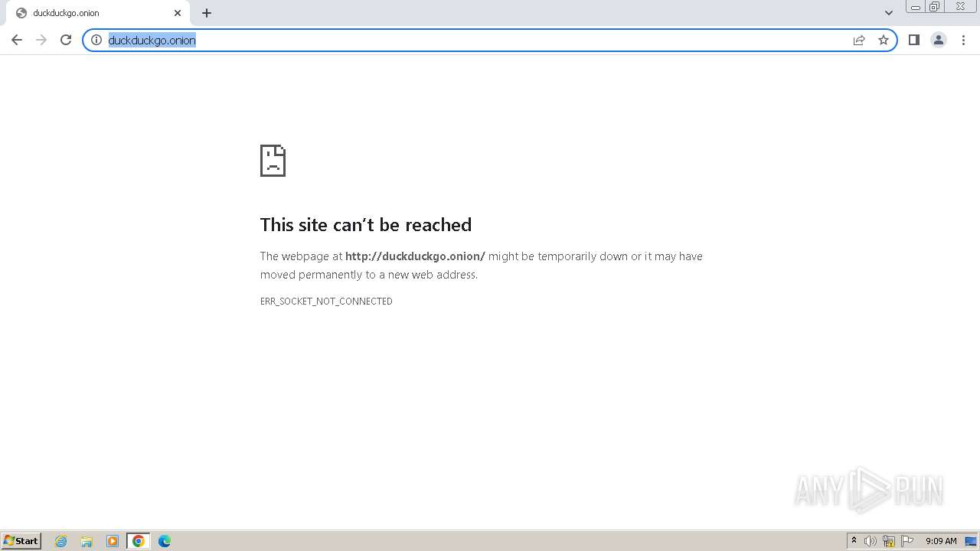This screenshot has height=551, width=980.
Task: Share this page icon
Action: point(859,40)
